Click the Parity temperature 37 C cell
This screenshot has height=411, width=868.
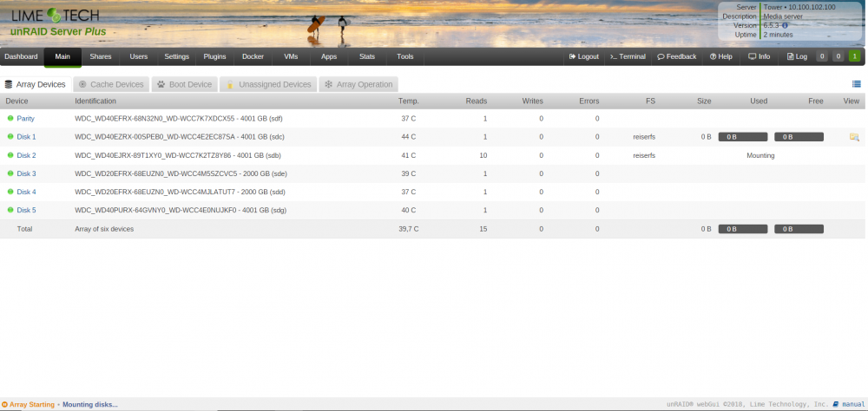(x=409, y=119)
